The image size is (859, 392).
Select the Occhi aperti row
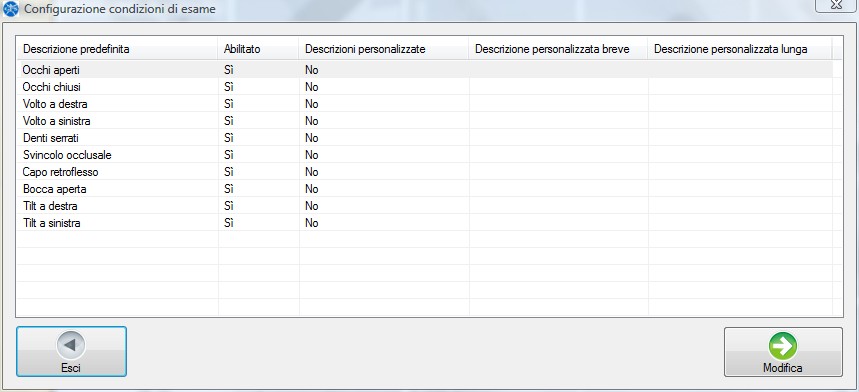pos(424,70)
